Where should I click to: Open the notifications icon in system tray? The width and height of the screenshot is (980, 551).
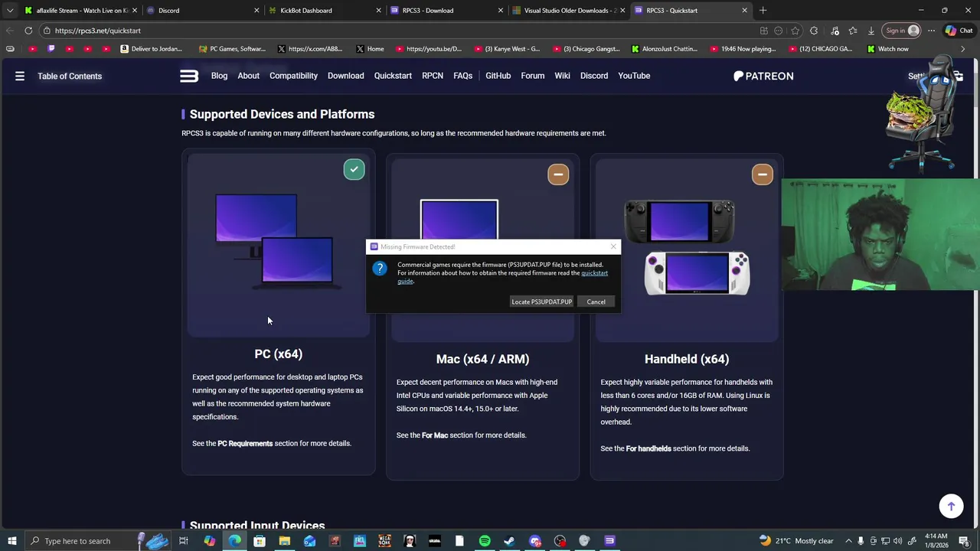pos(965,541)
